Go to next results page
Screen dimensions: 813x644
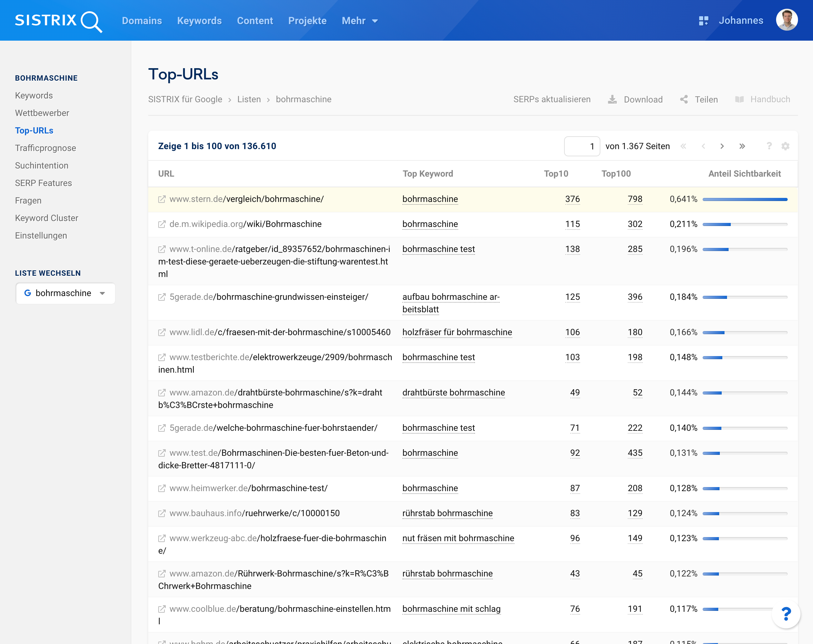tap(722, 146)
